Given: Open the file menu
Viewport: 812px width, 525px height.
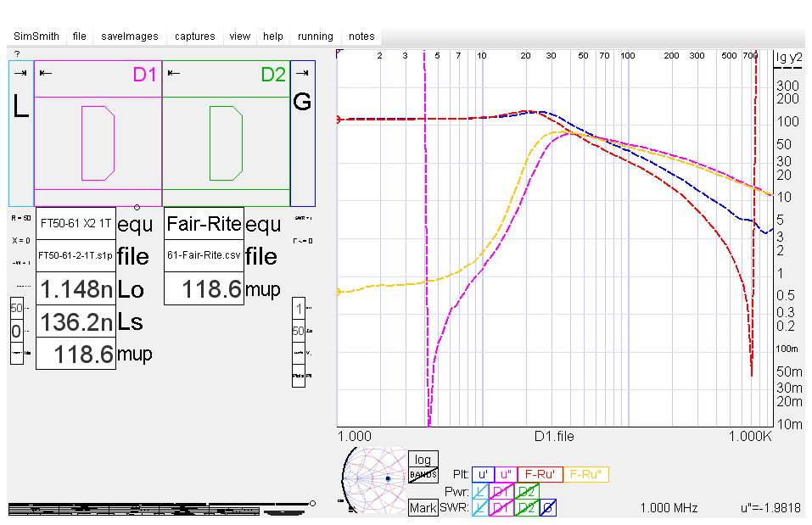Looking at the screenshot, I should 79,36.
